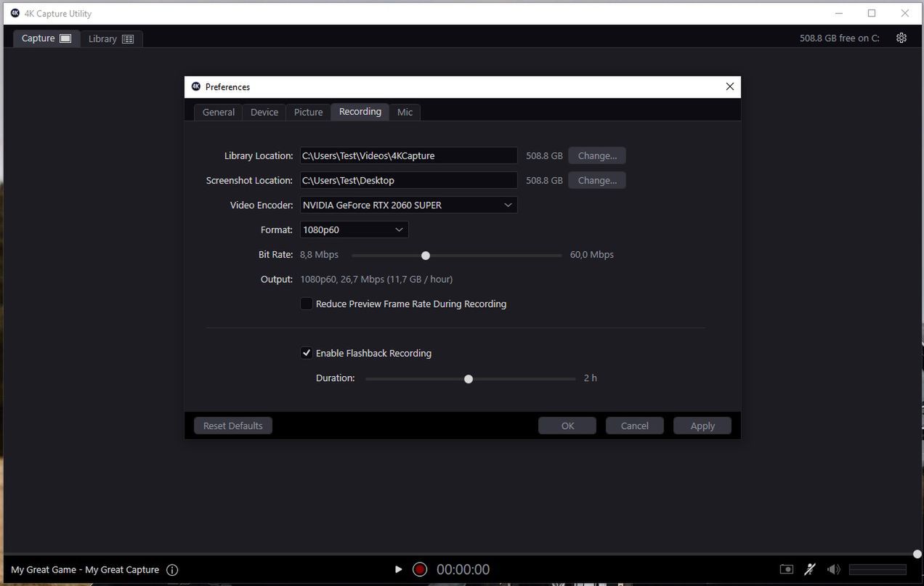Select the Recording preferences tab
Image resolution: width=924 pixels, height=586 pixels.
pyautogui.click(x=360, y=112)
